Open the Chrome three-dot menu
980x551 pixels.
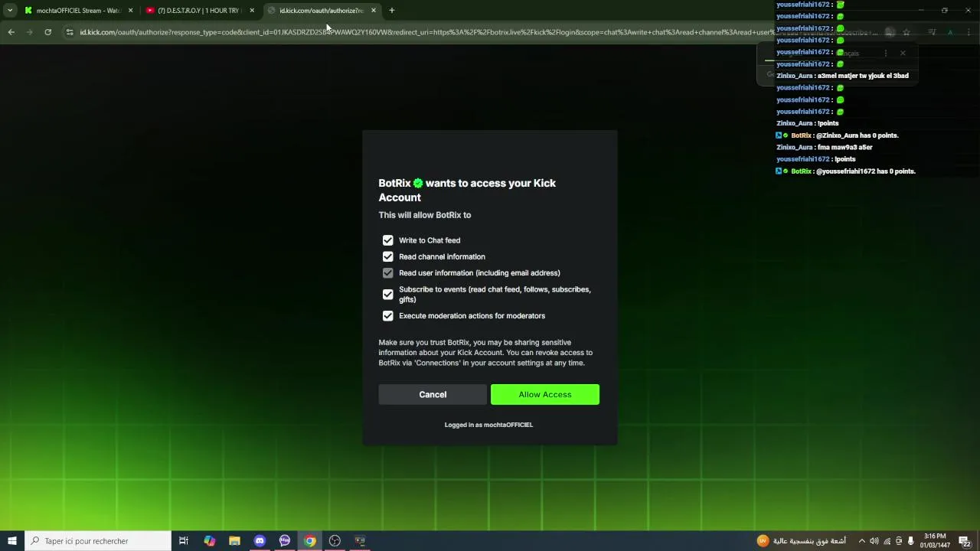point(968,32)
